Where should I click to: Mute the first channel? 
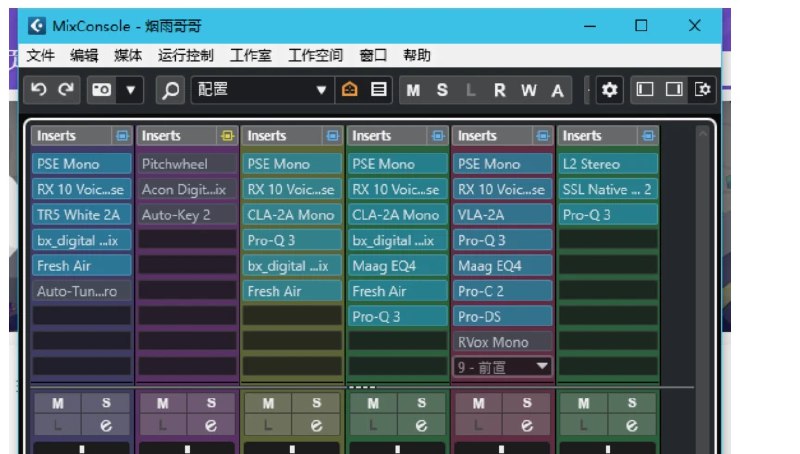(x=58, y=403)
